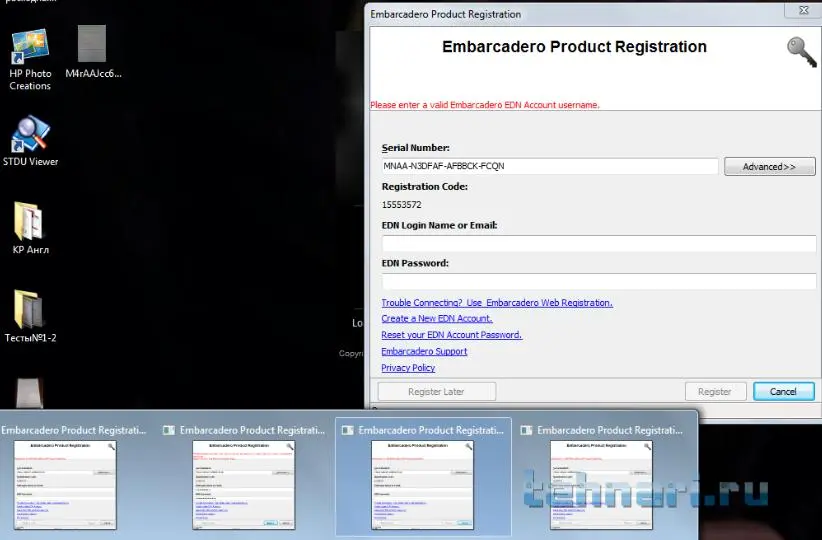This screenshot has height=540, width=822.
Task: Open Reset your EDN Account Password link
Action: coord(451,334)
